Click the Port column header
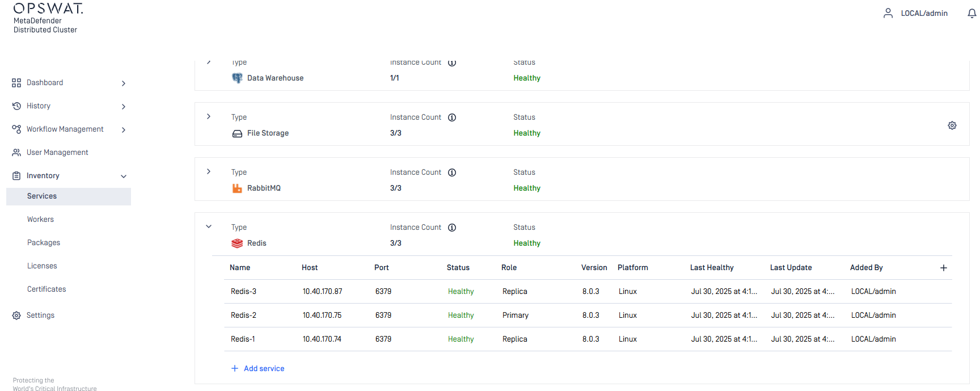 tap(382, 268)
